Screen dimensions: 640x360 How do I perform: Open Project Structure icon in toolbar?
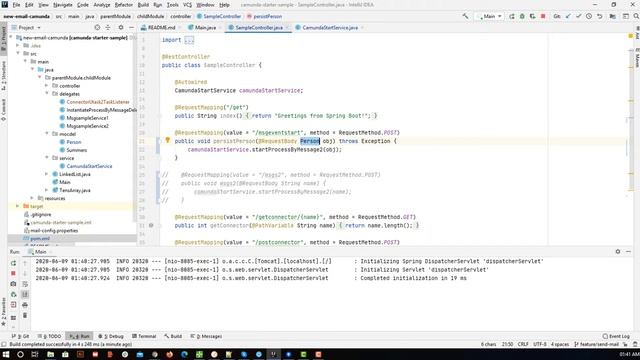613,16
